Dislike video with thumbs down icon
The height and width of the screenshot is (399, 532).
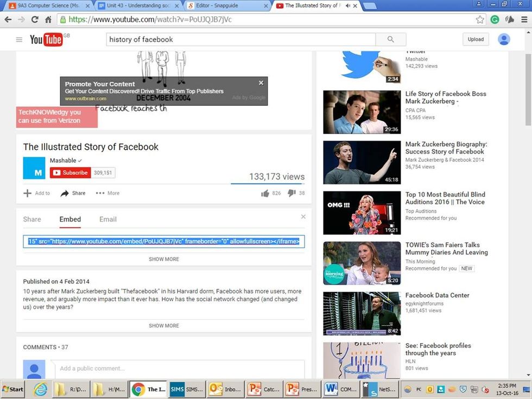[292, 193]
